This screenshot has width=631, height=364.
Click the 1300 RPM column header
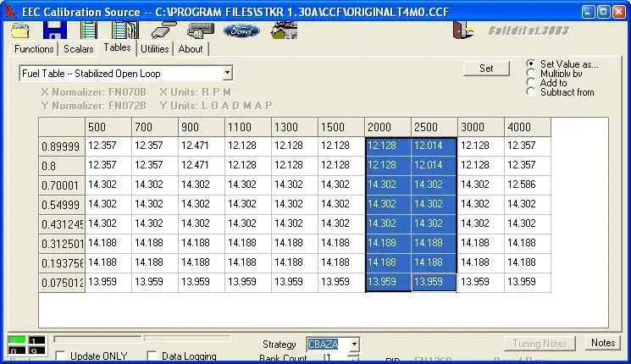pos(295,127)
